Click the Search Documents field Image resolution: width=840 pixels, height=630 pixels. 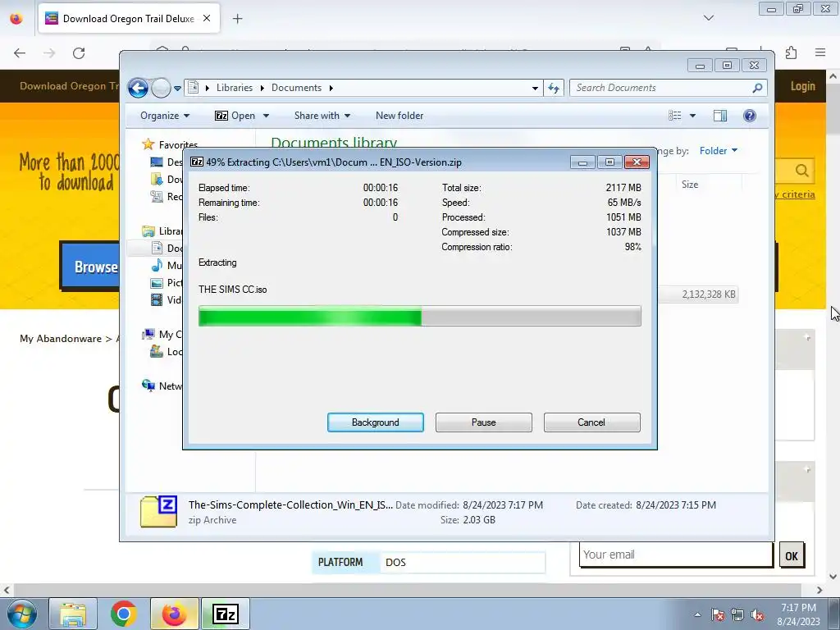click(662, 88)
